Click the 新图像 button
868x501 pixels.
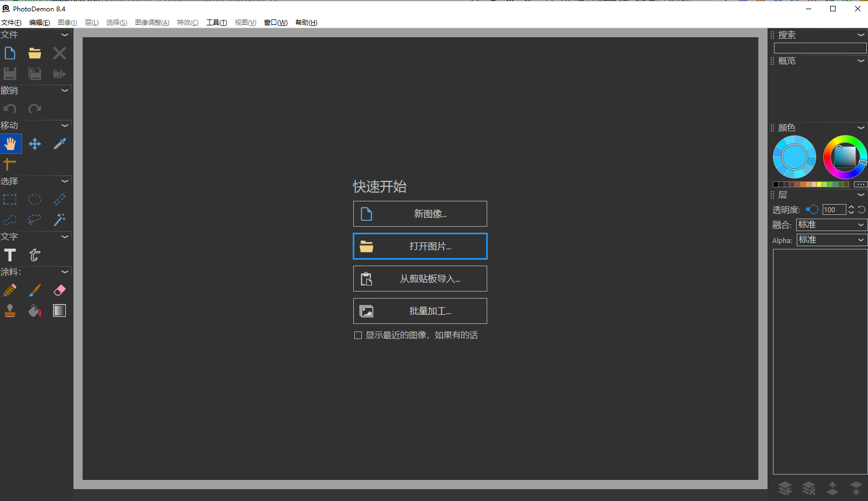(x=420, y=214)
